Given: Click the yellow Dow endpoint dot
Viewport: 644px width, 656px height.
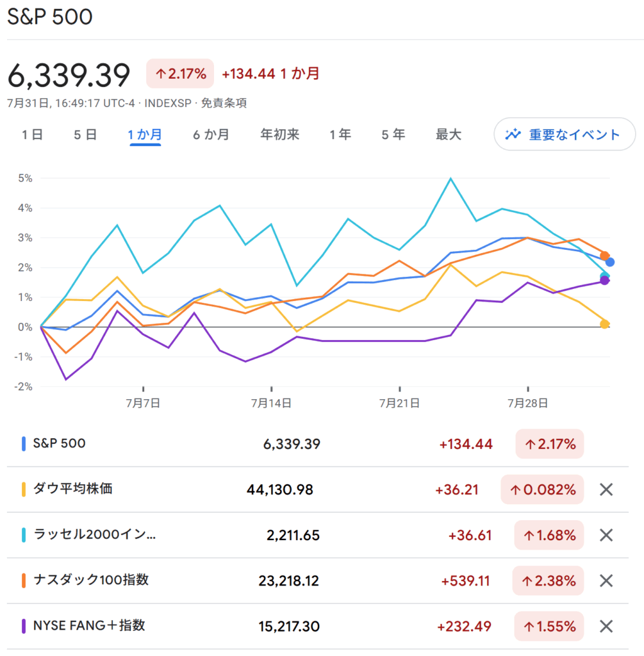Looking at the screenshot, I should pyautogui.click(x=604, y=324).
